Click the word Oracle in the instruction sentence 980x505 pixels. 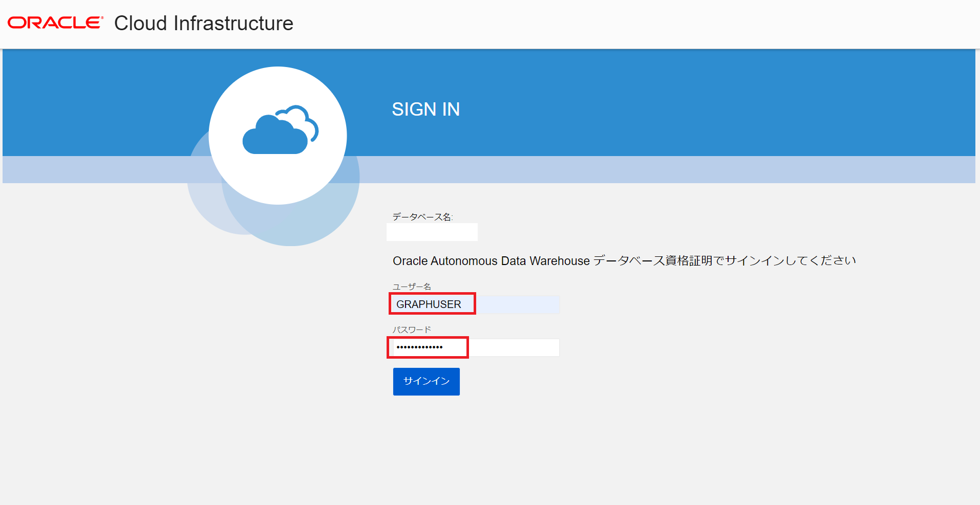point(410,261)
